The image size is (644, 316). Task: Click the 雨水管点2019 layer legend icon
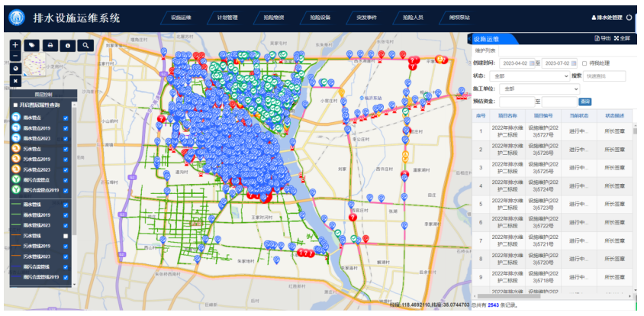click(15, 127)
